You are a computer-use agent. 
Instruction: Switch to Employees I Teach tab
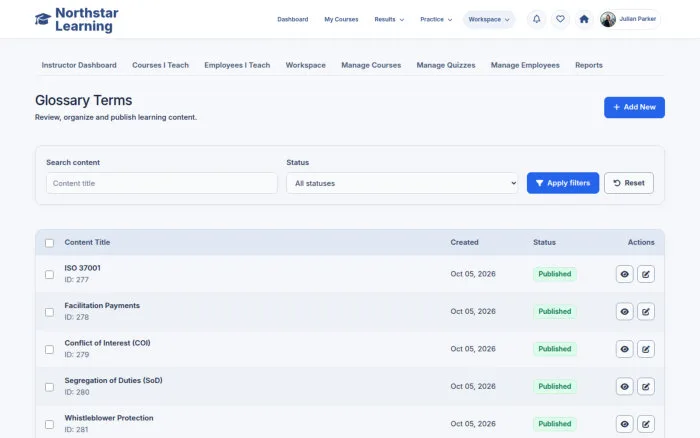[x=237, y=65]
